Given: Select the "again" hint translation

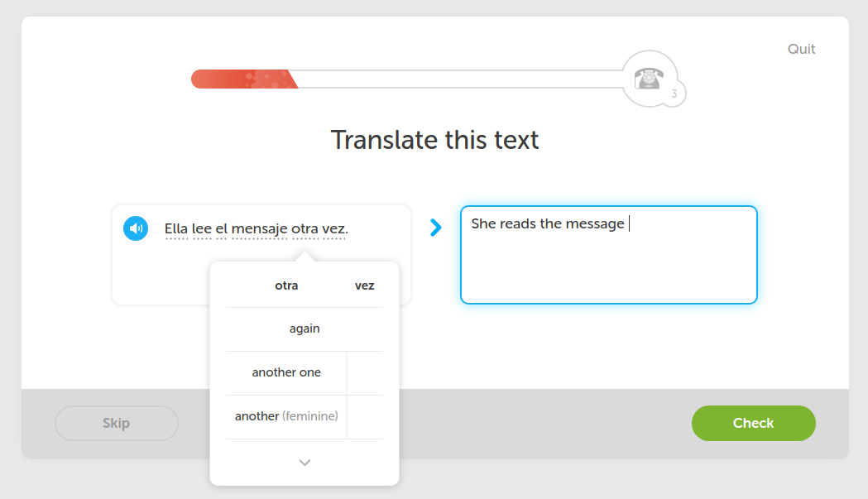Looking at the screenshot, I should [305, 329].
